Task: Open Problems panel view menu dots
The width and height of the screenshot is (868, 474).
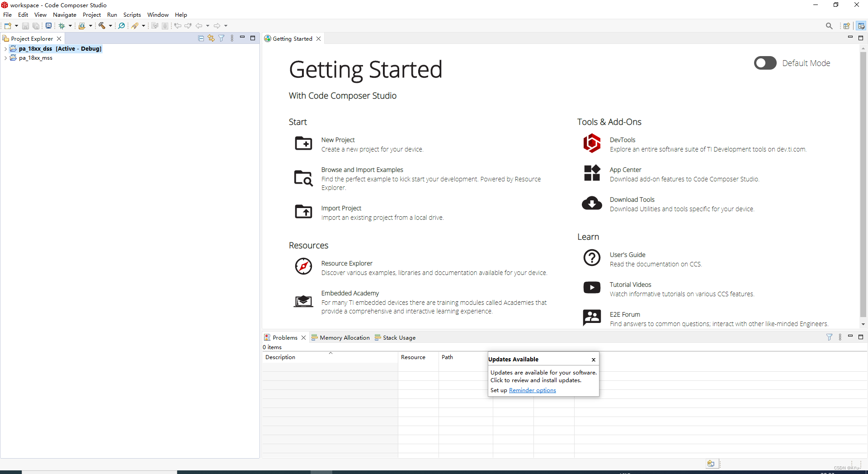Action: pyautogui.click(x=840, y=337)
